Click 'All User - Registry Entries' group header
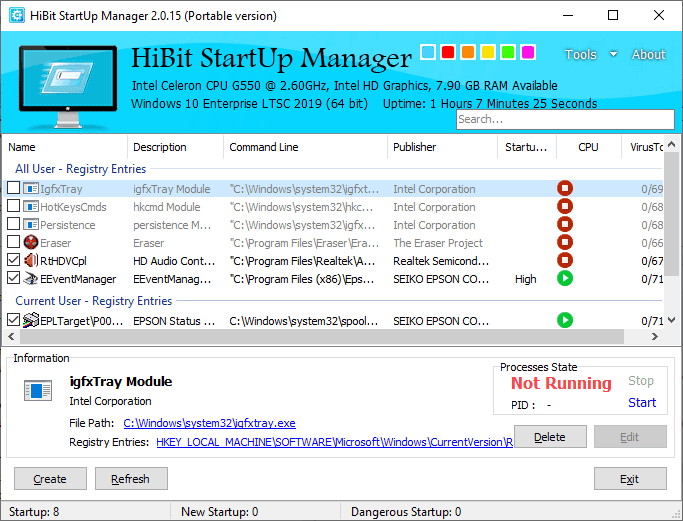This screenshot has width=683, height=521. [x=81, y=169]
